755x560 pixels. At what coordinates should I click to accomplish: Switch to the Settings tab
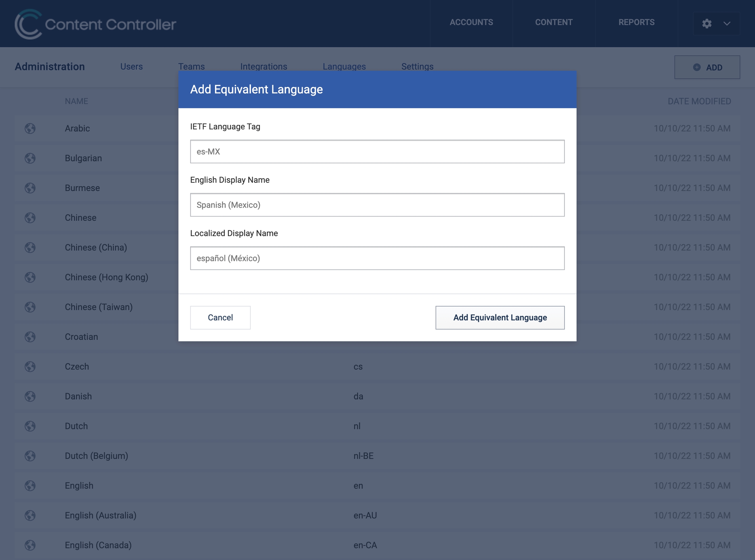(x=417, y=66)
